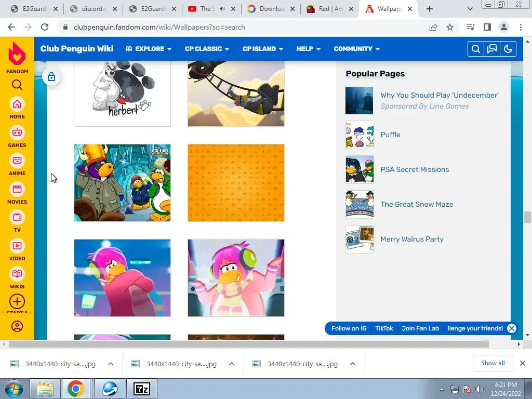Click the browser back arrow

[x=11, y=27]
